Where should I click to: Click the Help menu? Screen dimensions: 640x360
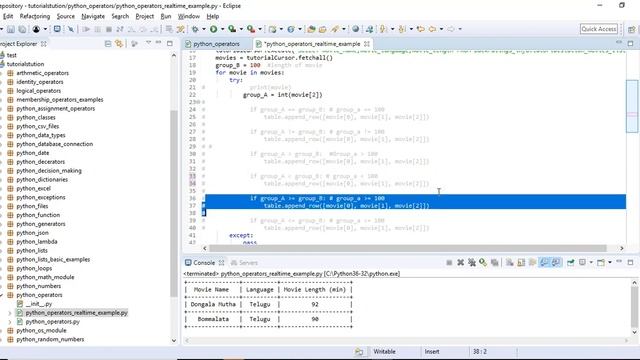[213, 16]
